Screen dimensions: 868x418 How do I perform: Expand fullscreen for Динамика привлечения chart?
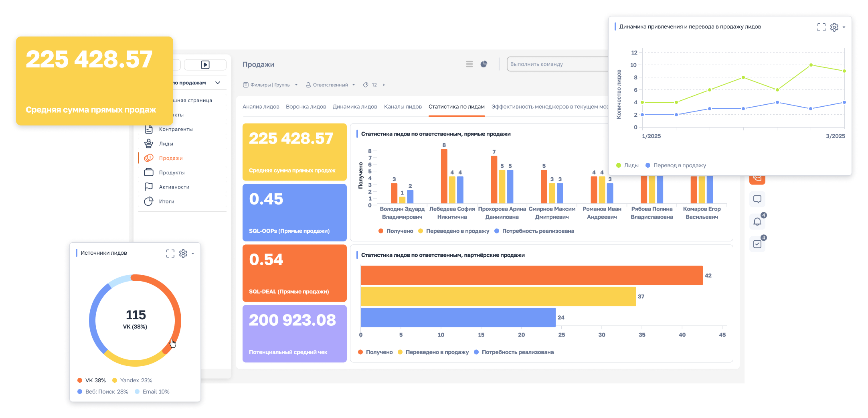(821, 27)
